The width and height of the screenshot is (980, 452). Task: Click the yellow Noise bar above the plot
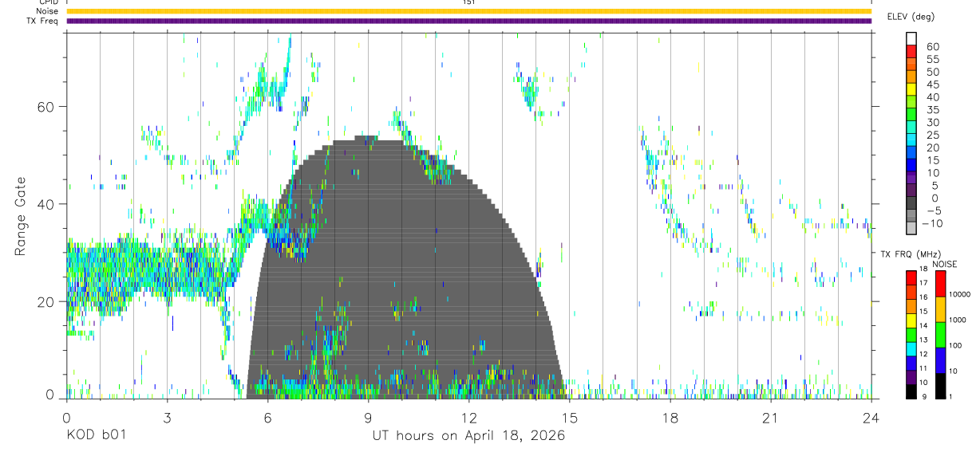tap(468, 11)
